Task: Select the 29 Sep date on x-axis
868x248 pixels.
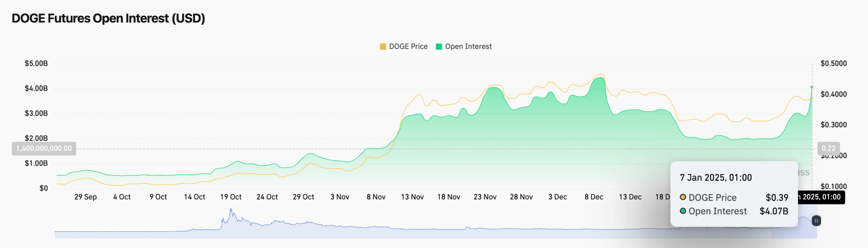Action: pyautogui.click(x=85, y=197)
